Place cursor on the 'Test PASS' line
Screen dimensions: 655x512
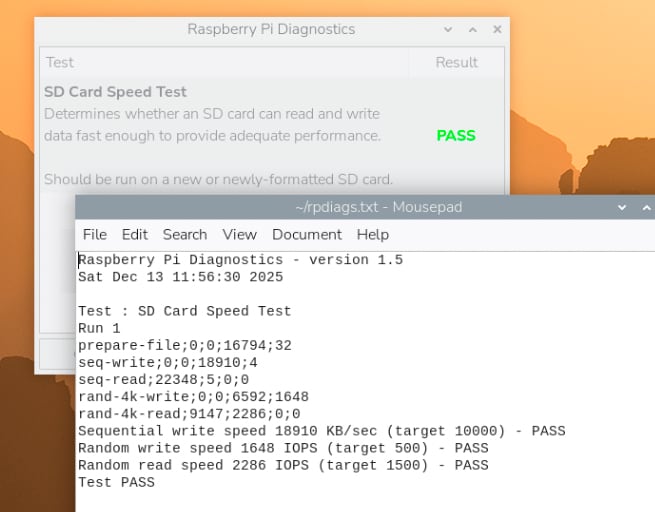coord(116,482)
